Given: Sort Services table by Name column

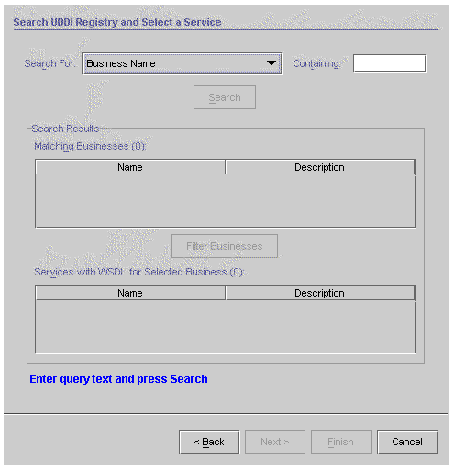Looking at the screenshot, I should (130, 293).
